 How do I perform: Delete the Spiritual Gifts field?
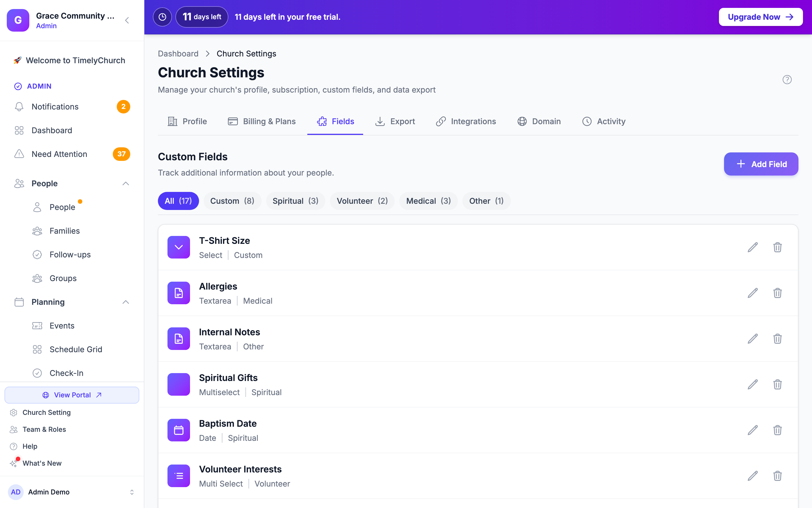tap(777, 384)
